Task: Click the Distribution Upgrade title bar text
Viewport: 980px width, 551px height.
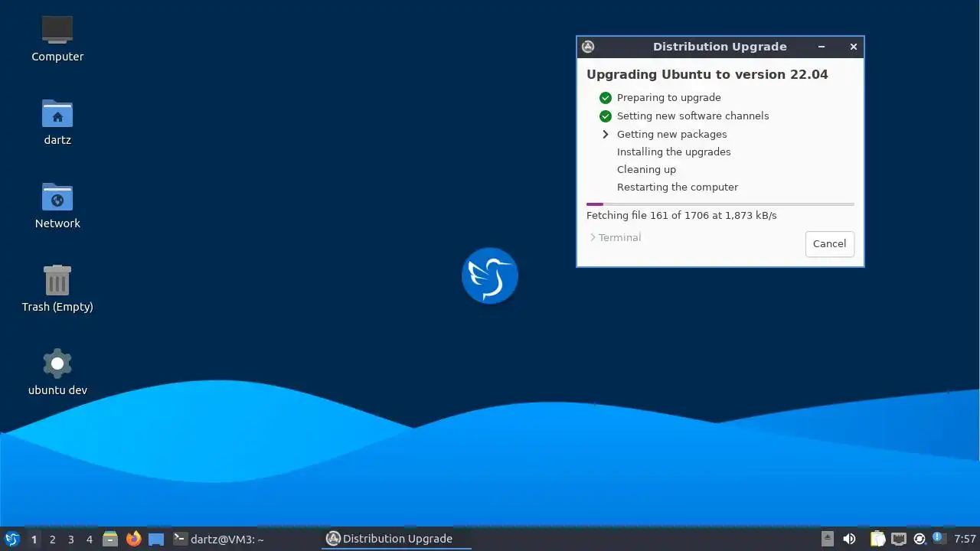Action: pos(720,47)
